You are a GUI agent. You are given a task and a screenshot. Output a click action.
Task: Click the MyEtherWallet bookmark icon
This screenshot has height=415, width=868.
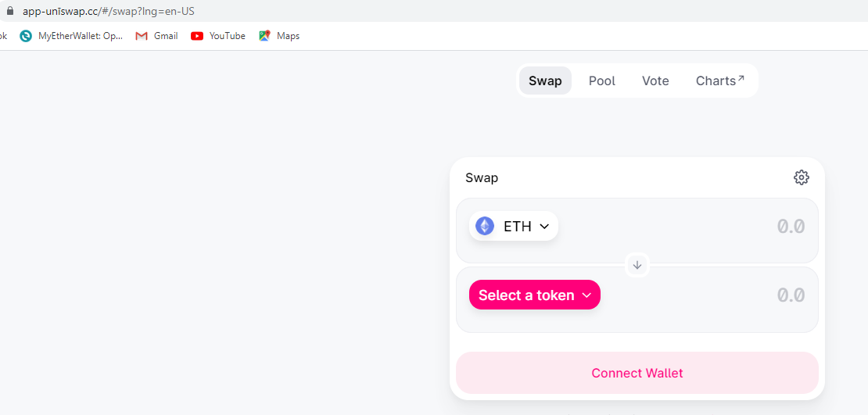[x=26, y=36]
